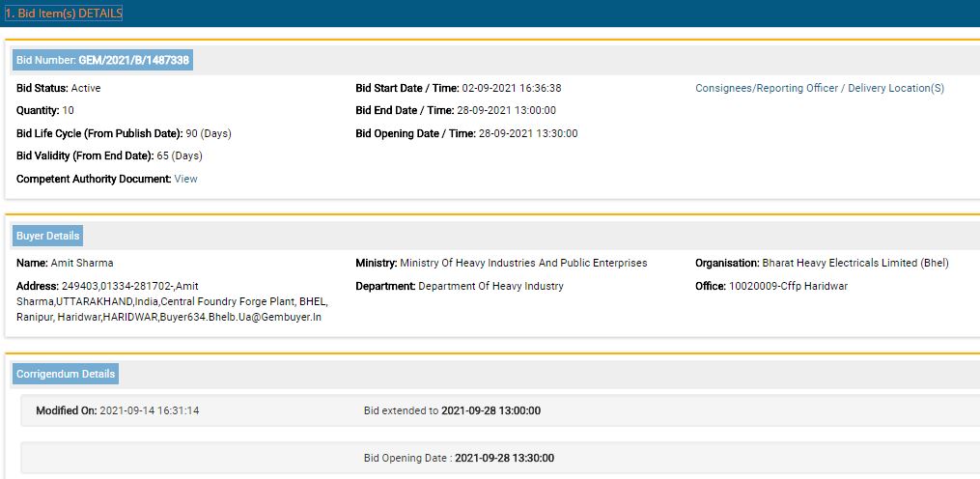Viewport: 980px width, 479px height.
Task: Click Ministry Of Heavy Industries text
Action: tap(523, 264)
